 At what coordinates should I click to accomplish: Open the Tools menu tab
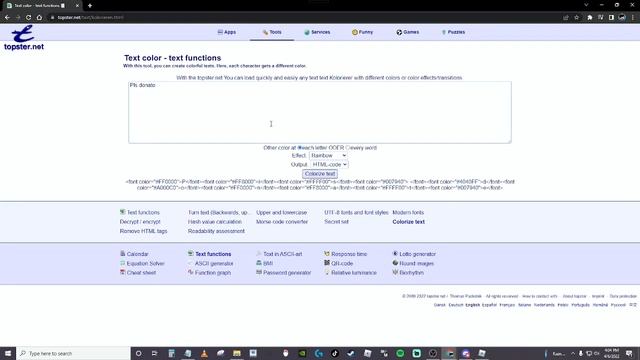pos(272,32)
